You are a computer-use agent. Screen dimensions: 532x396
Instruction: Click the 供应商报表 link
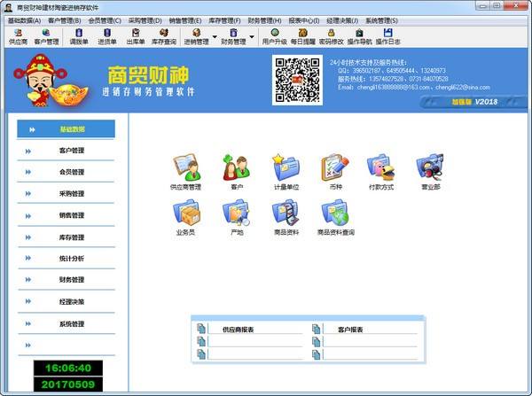click(x=238, y=329)
